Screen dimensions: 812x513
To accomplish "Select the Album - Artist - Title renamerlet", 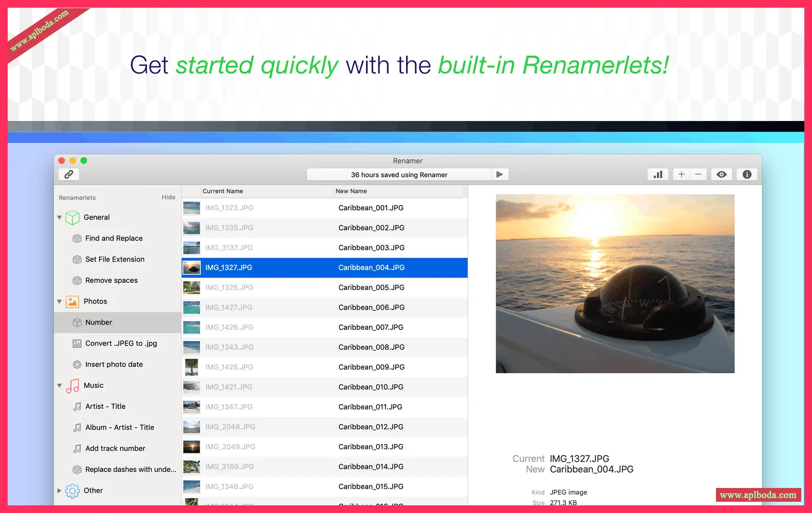I will (118, 427).
